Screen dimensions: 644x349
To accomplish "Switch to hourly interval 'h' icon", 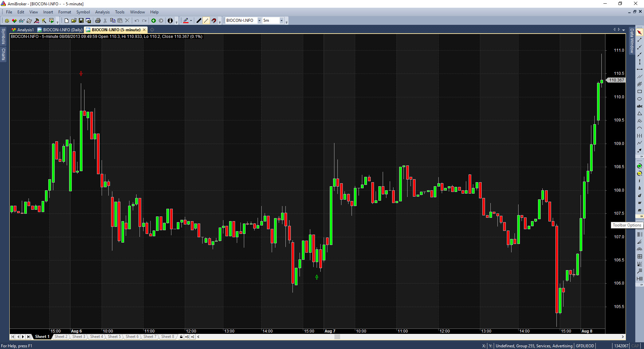I will coord(639,188).
